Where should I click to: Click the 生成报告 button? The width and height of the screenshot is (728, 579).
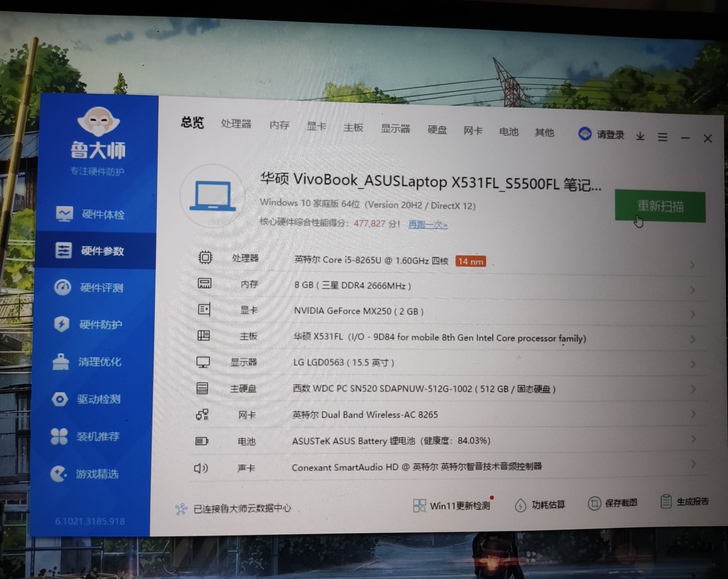(x=684, y=501)
